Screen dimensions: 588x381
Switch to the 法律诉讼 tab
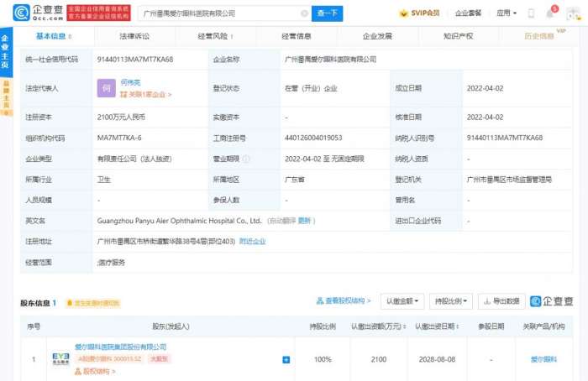[x=134, y=36]
